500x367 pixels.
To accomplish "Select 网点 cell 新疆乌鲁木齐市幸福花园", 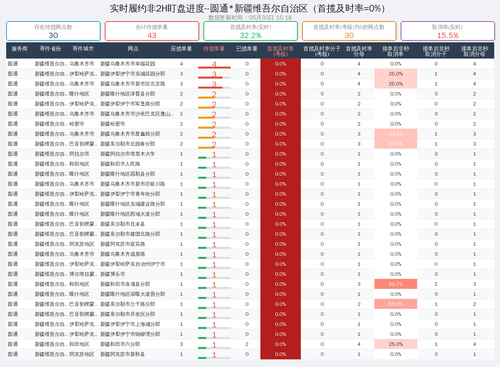I will (128, 64).
